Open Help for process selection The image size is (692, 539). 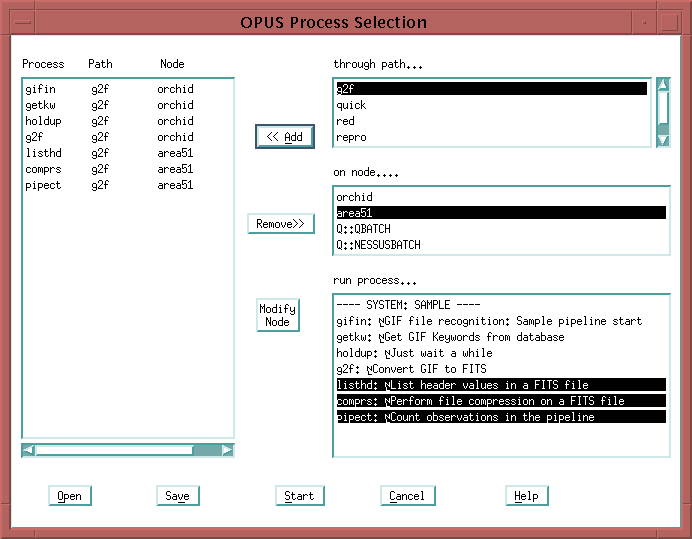(x=526, y=496)
